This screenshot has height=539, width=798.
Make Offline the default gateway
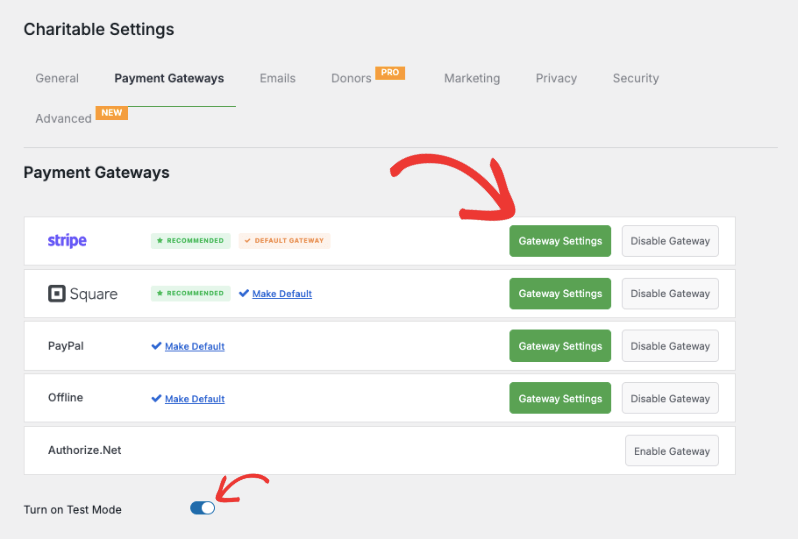194,399
